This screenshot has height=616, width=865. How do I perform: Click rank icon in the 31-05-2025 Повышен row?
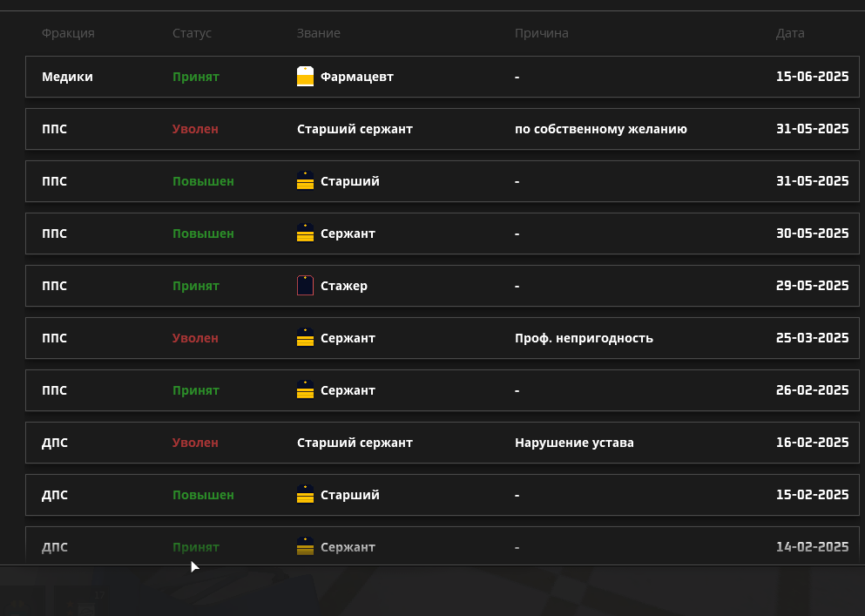(x=305, y=181)
